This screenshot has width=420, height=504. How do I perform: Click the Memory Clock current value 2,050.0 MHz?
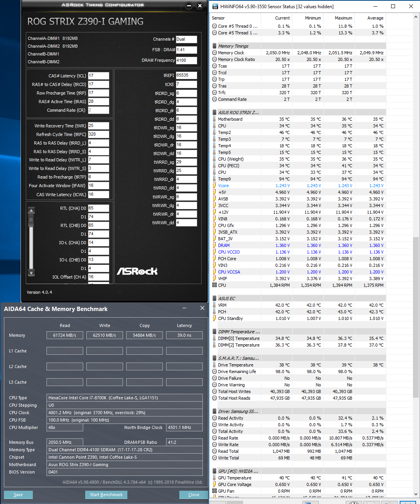tap(278, 53)
